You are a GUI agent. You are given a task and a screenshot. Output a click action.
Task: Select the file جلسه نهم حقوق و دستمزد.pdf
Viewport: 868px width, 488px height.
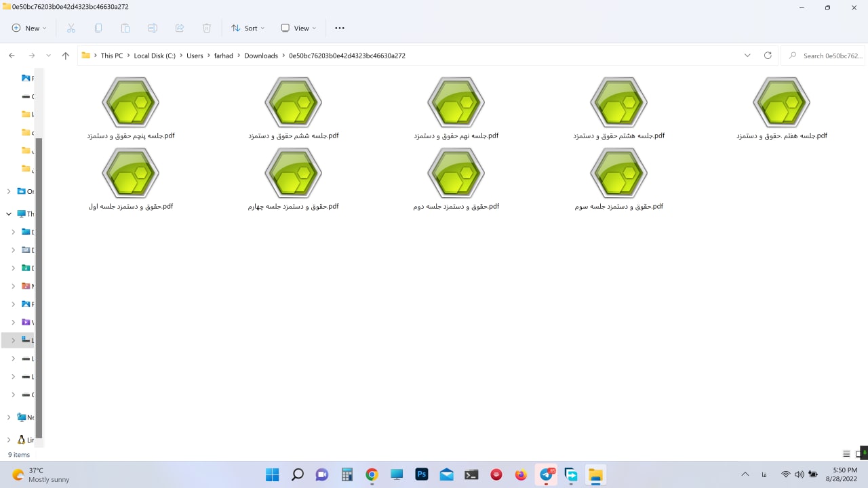(456, 108)
